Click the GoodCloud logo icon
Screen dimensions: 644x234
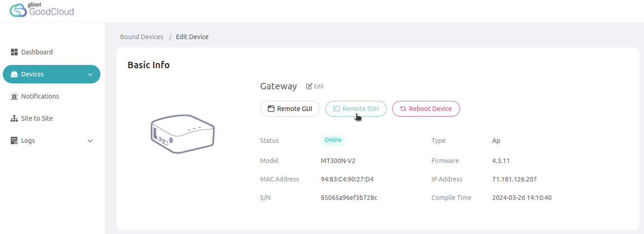(18, 11)
